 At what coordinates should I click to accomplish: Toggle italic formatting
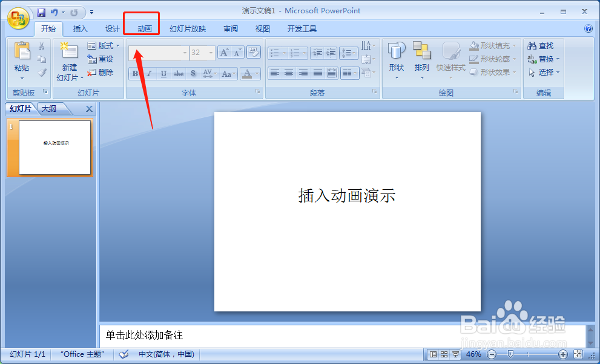[149, 74]
